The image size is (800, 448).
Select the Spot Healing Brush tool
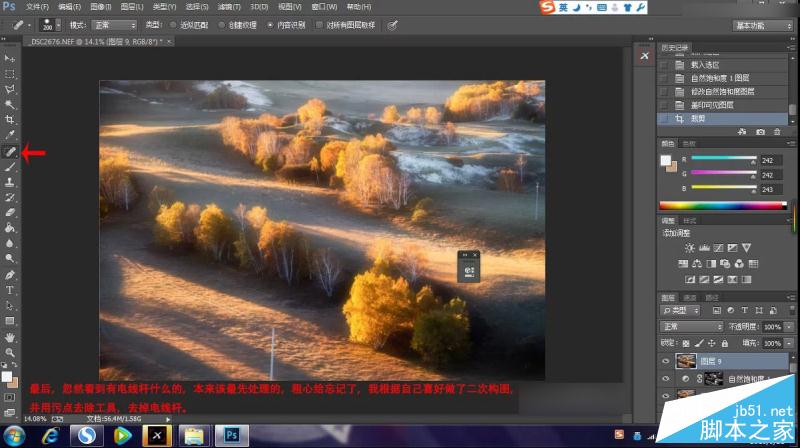point(10,152)
